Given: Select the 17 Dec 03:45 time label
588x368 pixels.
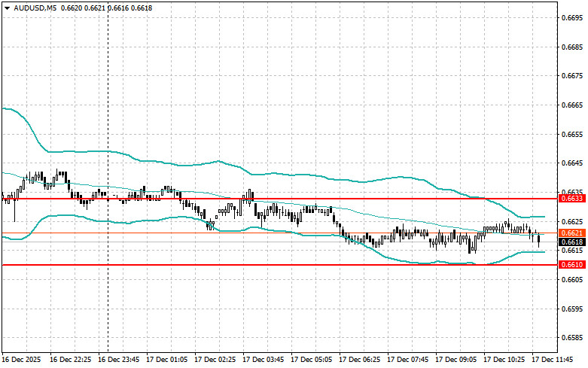Looking at the screenshot, I should [264, 360].
